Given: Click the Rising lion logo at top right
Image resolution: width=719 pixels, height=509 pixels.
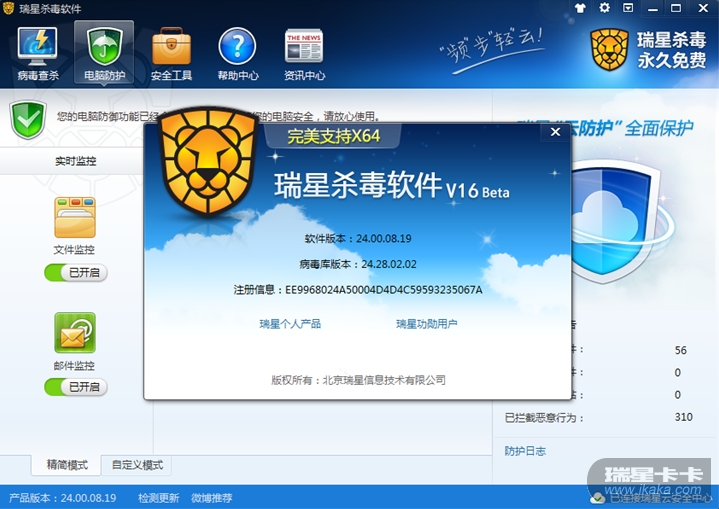Looking at the screenshot, I should (609, 50).
